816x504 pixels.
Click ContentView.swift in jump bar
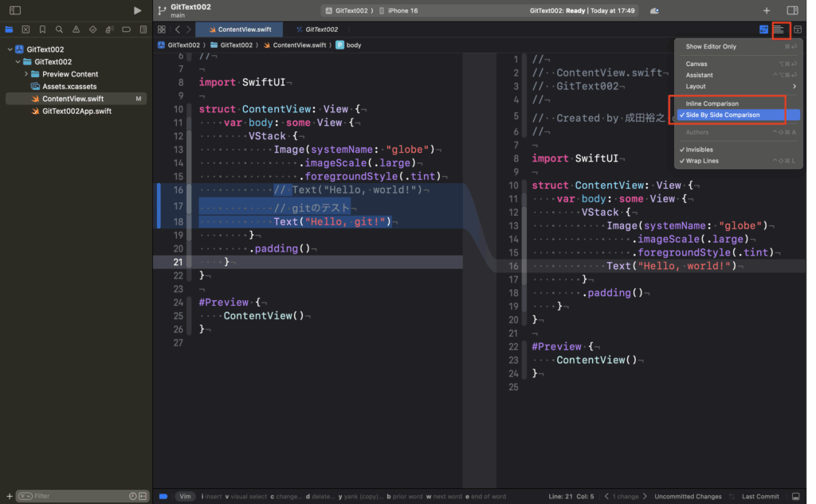(295, 45)
